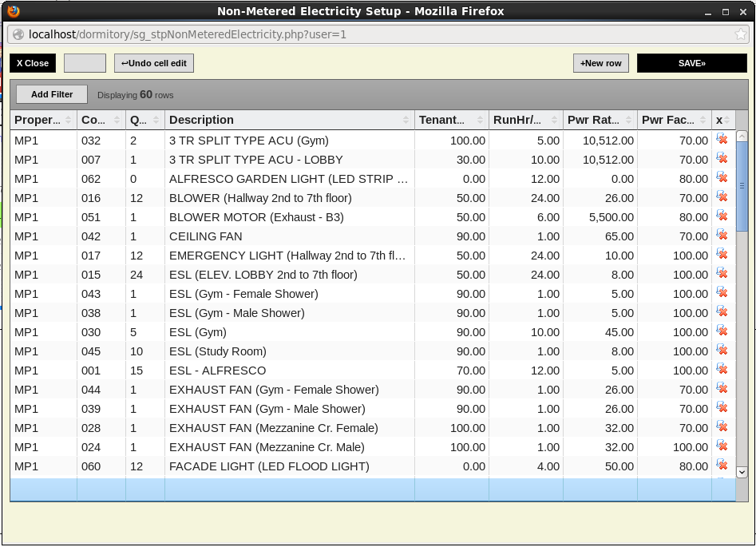Click the site identity globe icon in address bar
This screenshot has height=547, width=756.
pos(18,34)
